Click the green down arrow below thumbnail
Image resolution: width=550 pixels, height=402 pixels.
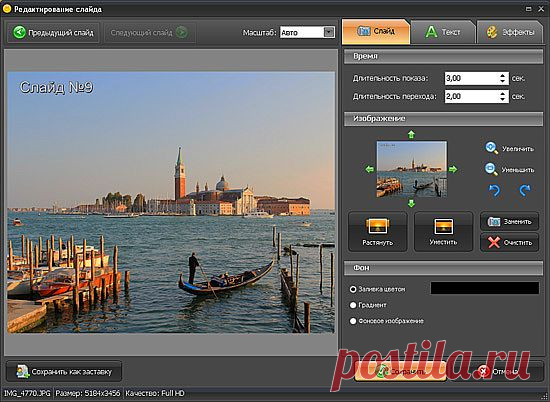411,203
